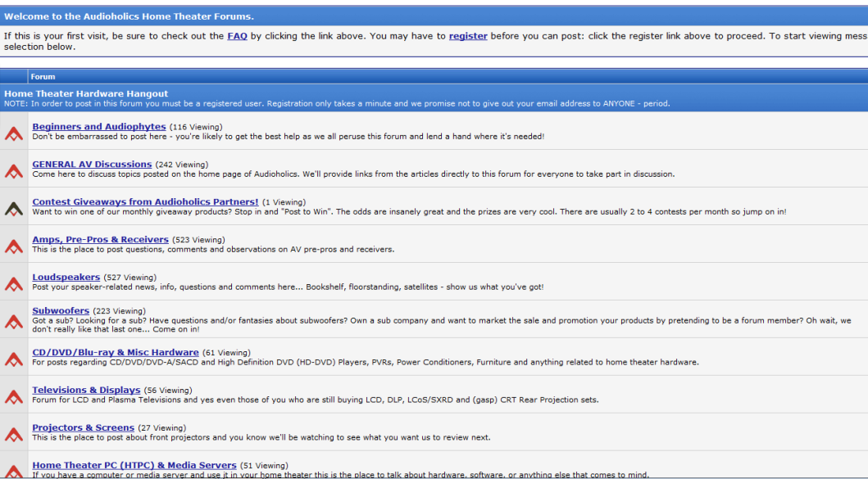Viewport: 868px width, 479px height.
Task: Click the dark icon beside Contest Giveaways
Action: (13, 208)
